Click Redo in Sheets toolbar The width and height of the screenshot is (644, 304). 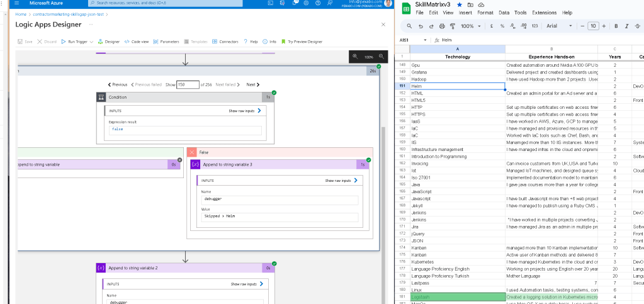(431, 26)
